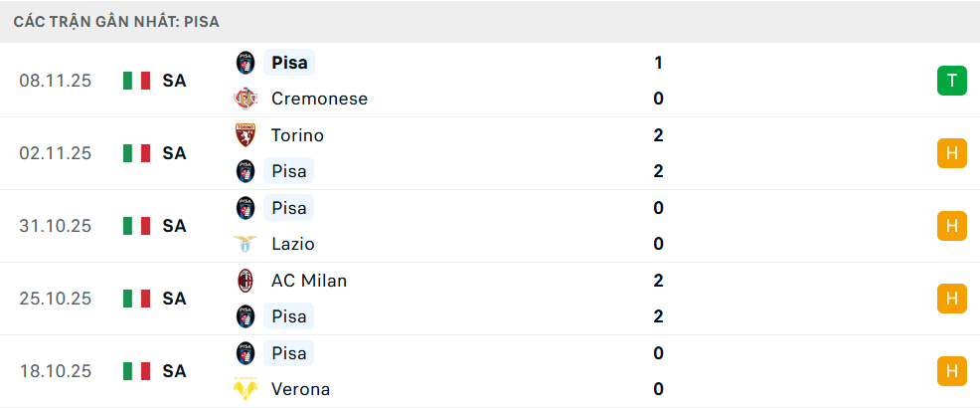Screen dimensions: 980x408
Task: Click the H badge for Lazio match
Action: [951, 226]
